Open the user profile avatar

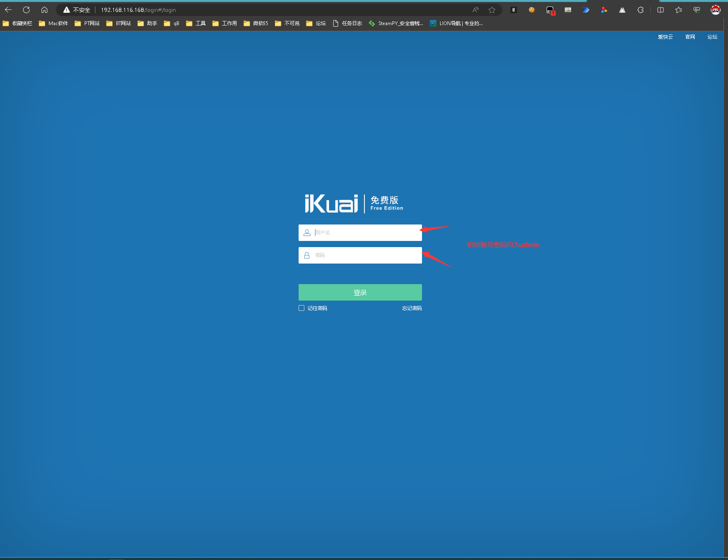pos(716,10)
